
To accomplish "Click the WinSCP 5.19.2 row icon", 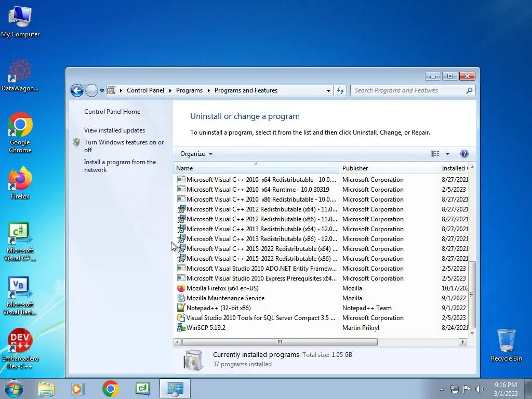I will tap(181, 328).
